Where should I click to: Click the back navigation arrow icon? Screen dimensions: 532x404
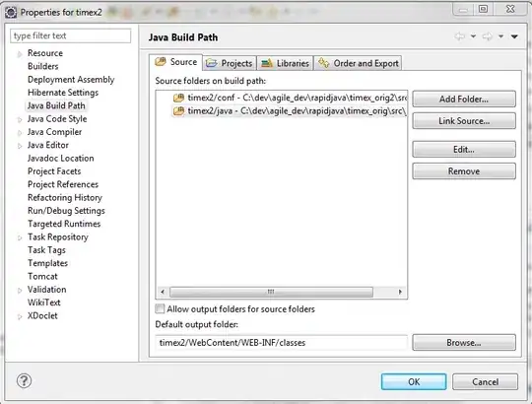(x=460, y=36)
